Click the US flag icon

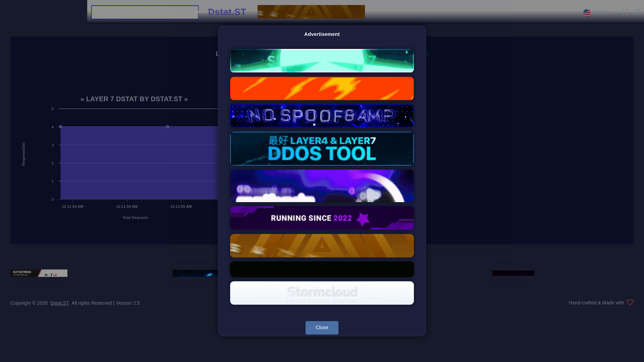click(x=587, y=12)
